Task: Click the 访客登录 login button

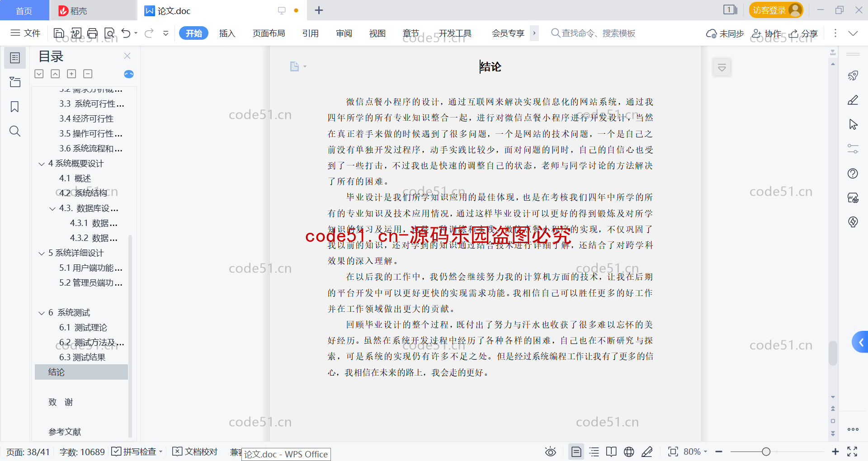Action: click(776, 10)
